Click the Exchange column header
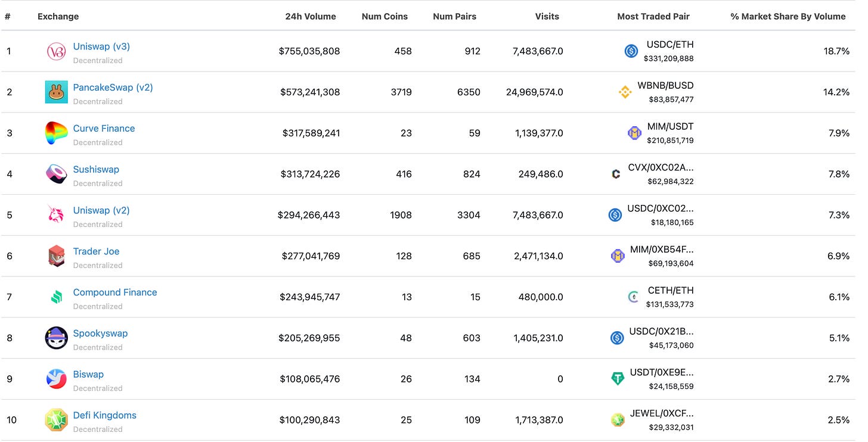 coord(58,17)
